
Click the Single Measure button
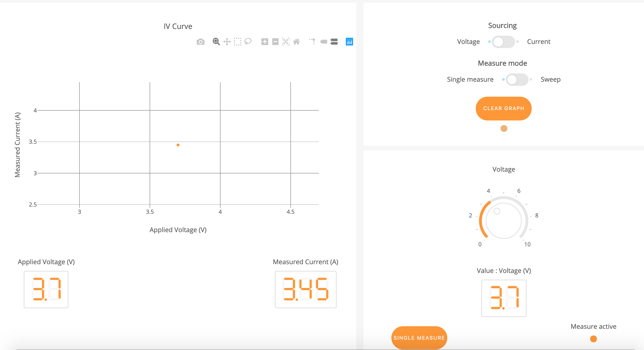419,338
